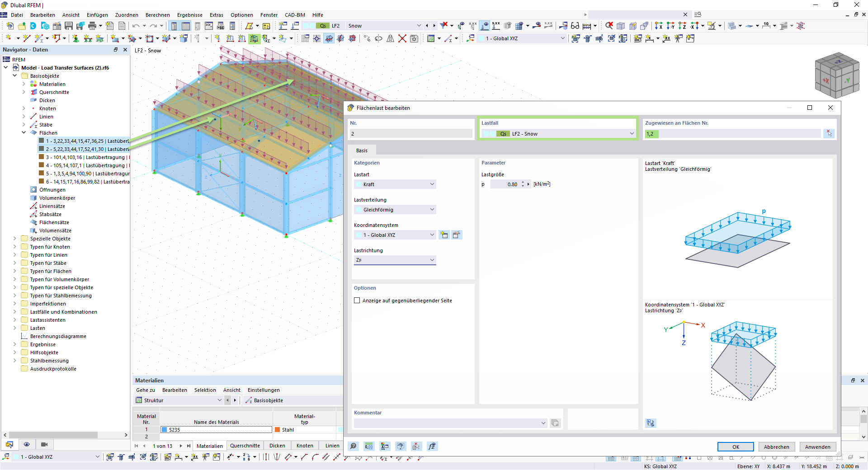
Task: Click the navigator Data tab icon
Action: coord(9,444)
